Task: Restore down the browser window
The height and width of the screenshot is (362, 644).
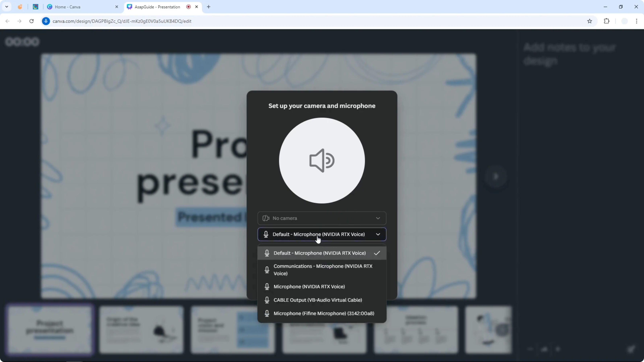Action: point(621,7)
